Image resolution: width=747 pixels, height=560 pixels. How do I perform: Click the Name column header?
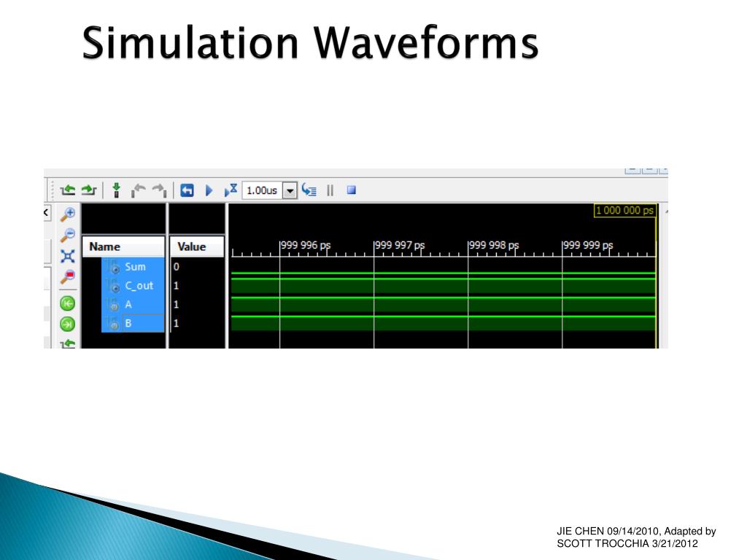(x=123, y=246)
